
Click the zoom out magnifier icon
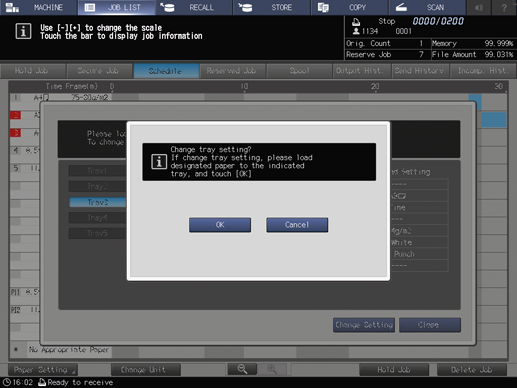click(x=242, y=369)
